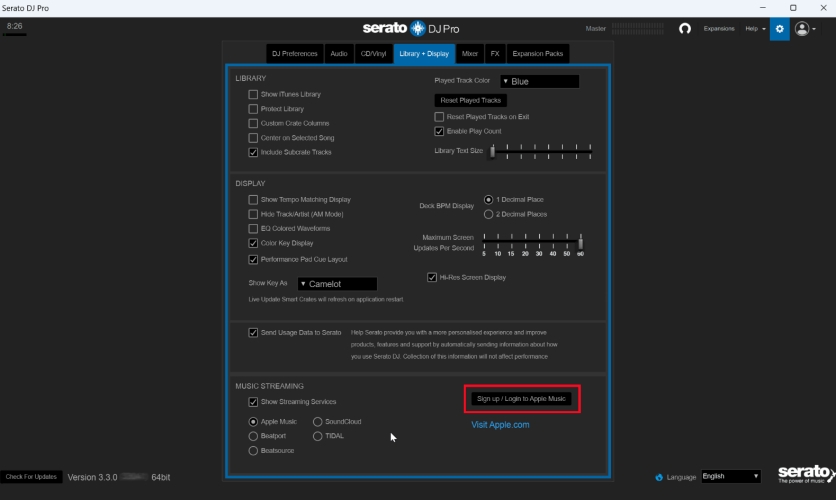Enable Show Tempo Matching Display
Image resolution: width=836 pixels, height=500 pixels.
(x=253, y=199)
